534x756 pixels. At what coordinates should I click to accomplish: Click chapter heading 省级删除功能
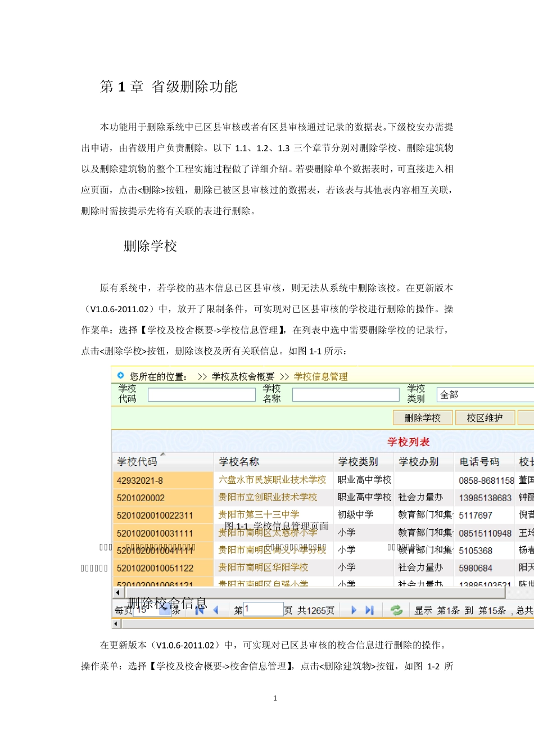(194, 87)
